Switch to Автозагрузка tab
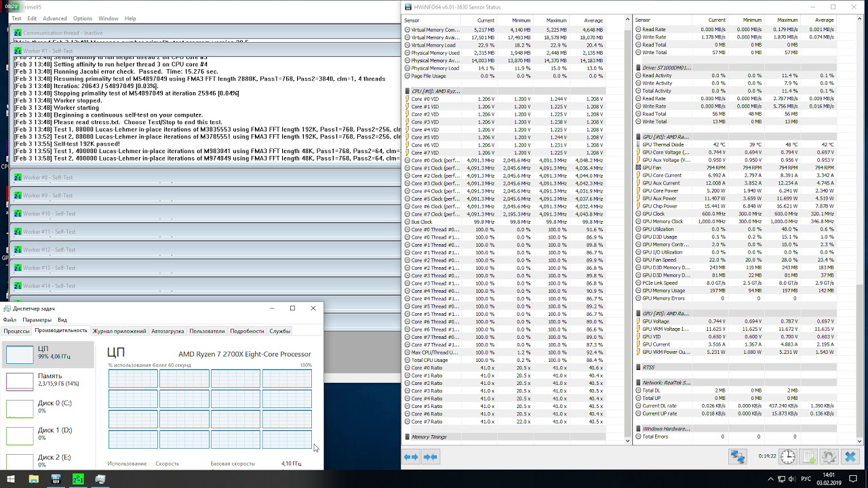868x488 pixels. [x=167, y=331]
